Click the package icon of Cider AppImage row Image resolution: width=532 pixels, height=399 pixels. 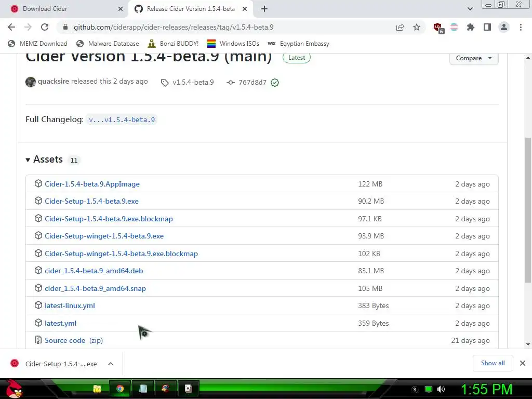tap(38, 183)
